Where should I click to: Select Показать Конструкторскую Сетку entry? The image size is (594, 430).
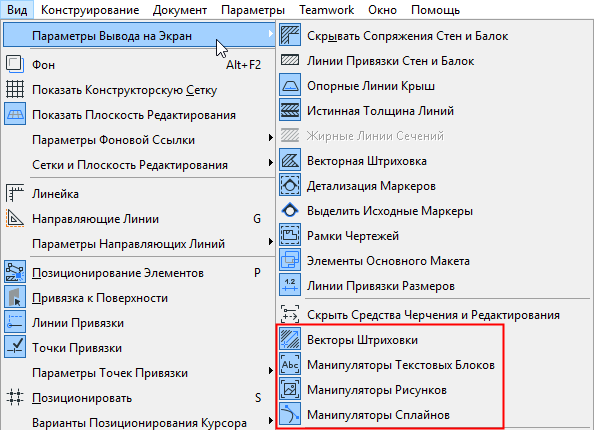[x=139, y=90]
